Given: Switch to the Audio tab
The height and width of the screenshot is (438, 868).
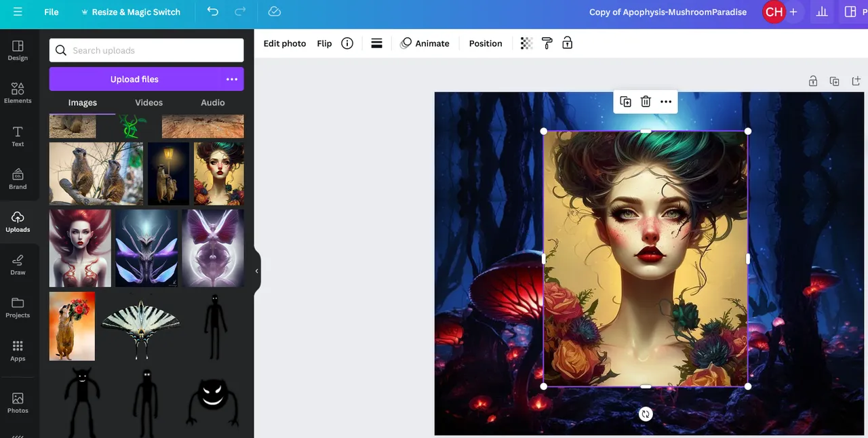Looking at the screenshot, I should point(213,102).
